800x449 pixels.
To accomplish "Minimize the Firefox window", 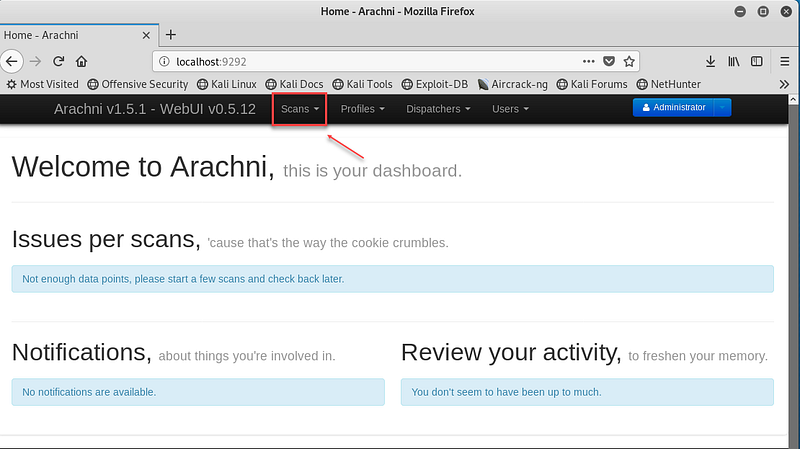I will [x=740, y=11].
